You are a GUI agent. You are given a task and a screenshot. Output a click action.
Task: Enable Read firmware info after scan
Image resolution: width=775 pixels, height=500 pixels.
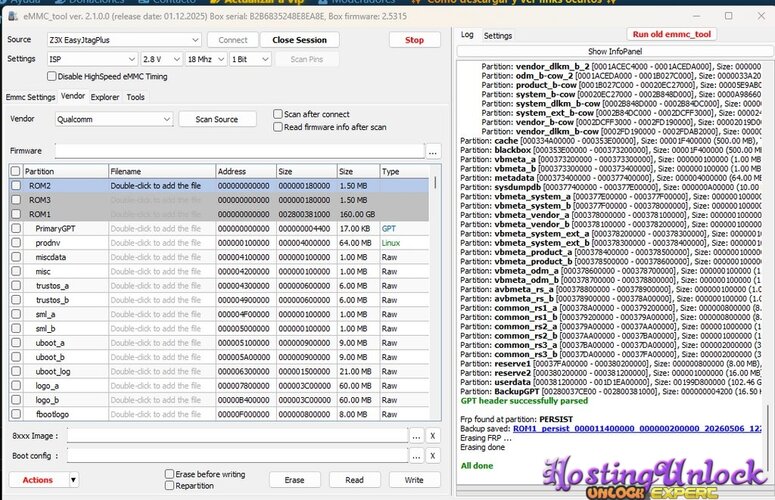pyautogui.click(x=278, y=127)
